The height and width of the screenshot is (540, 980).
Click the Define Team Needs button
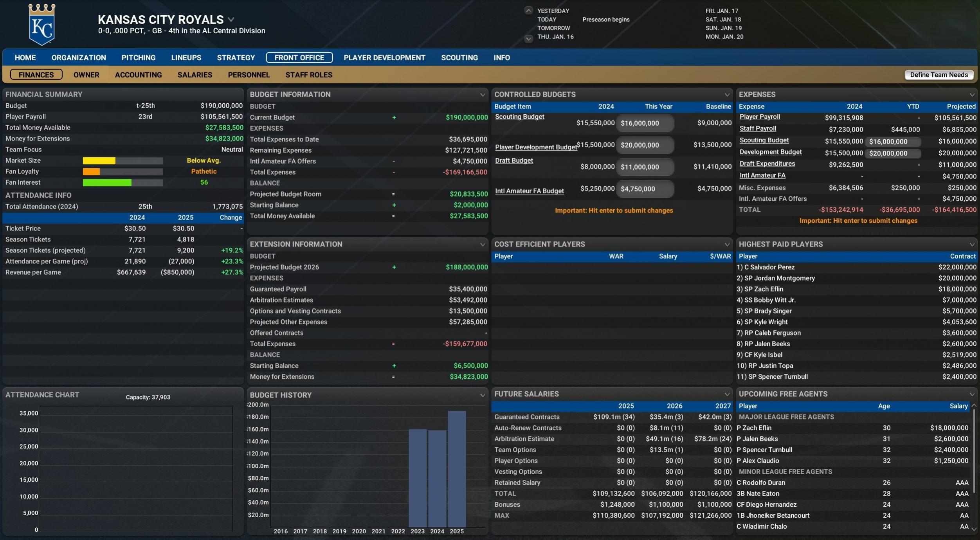coord(939,75)
